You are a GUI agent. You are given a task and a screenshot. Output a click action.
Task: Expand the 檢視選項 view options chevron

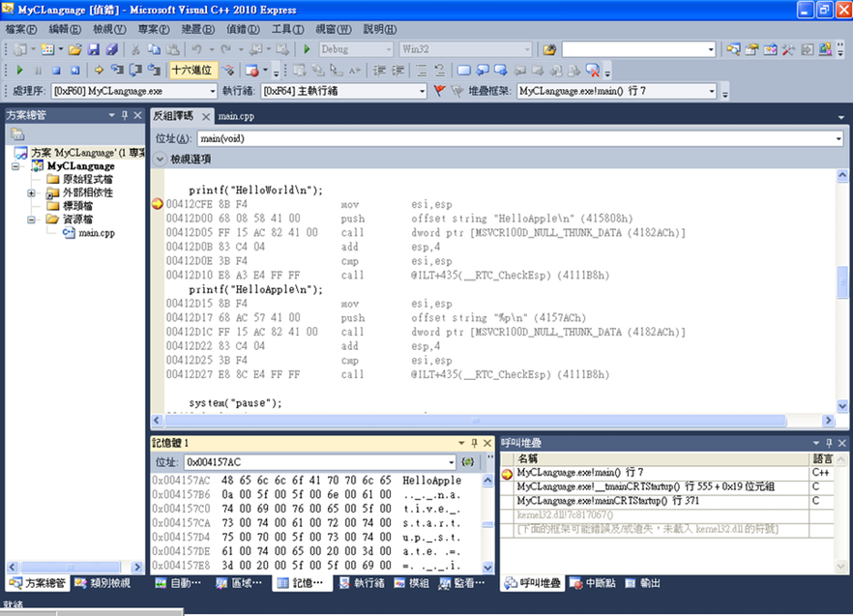click(x=160, y=160)
